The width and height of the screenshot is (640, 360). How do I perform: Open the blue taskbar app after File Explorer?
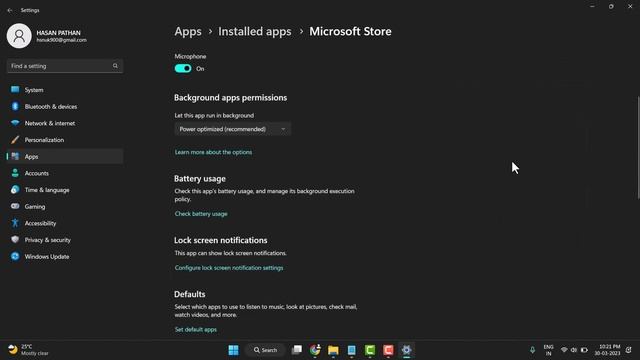pos(351,350)
